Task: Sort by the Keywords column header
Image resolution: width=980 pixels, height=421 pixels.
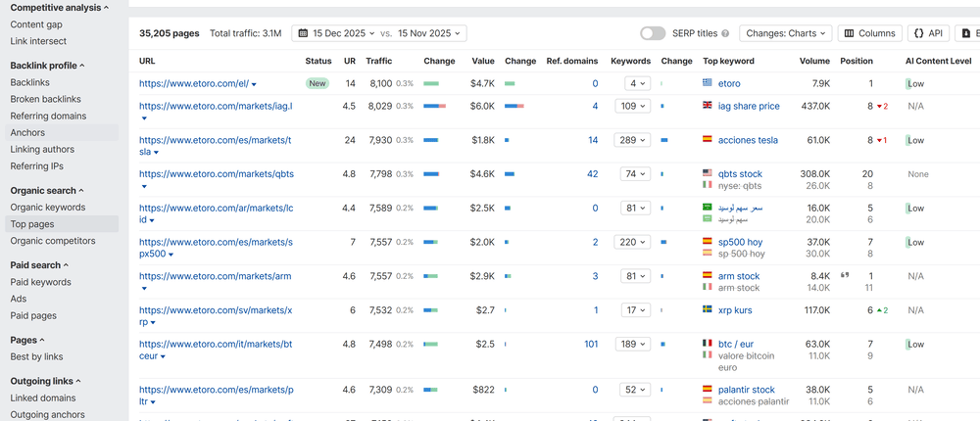Action: point(630,62)
